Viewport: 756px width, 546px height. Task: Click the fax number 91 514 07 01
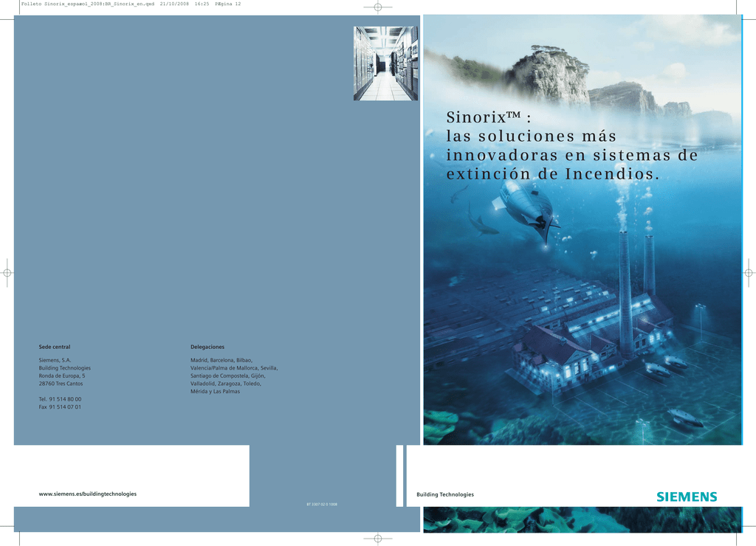tap(60, 407)
